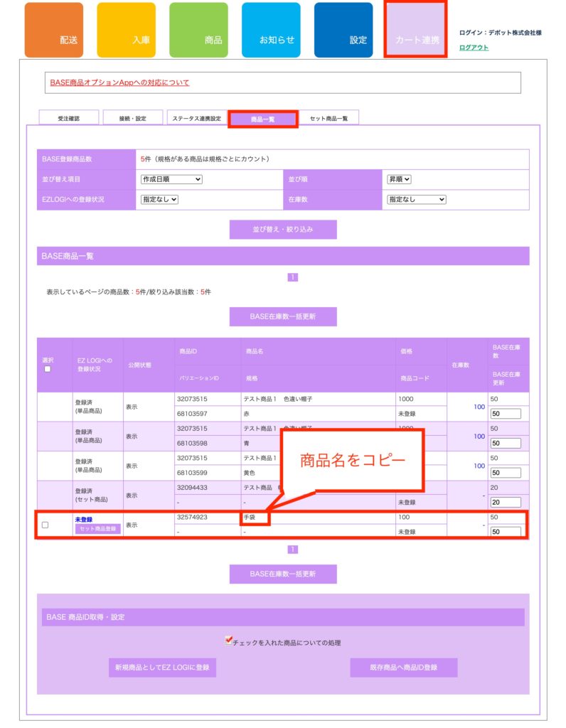The image size is (566, 728).
Task: Open BASE商品オプションApp notice link
Action: point(119,82)
